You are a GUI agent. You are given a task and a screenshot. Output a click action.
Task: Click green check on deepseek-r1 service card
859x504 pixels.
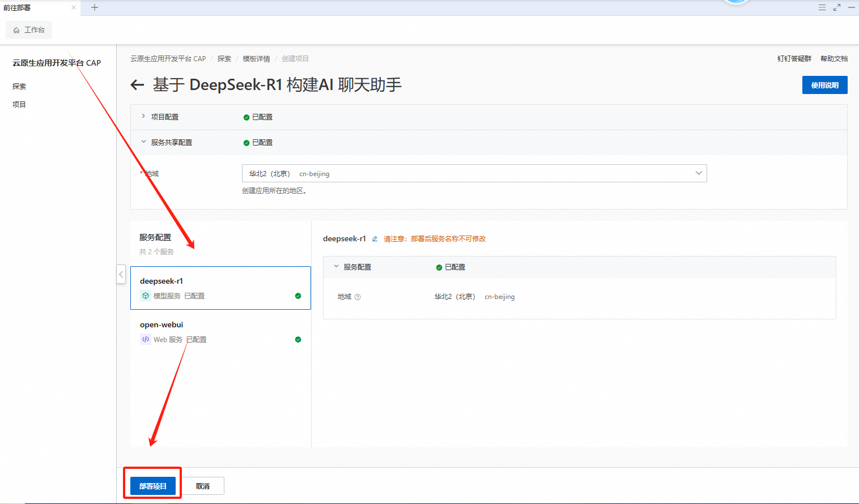298,296
